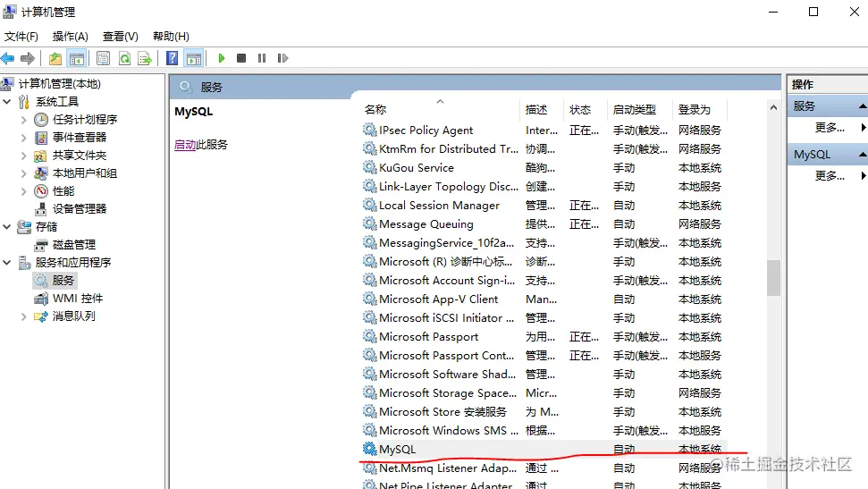Viewport: 868px width, 489px height.
Task: Select 事件查看器 in the tree
Action: (x=80, y=138)
